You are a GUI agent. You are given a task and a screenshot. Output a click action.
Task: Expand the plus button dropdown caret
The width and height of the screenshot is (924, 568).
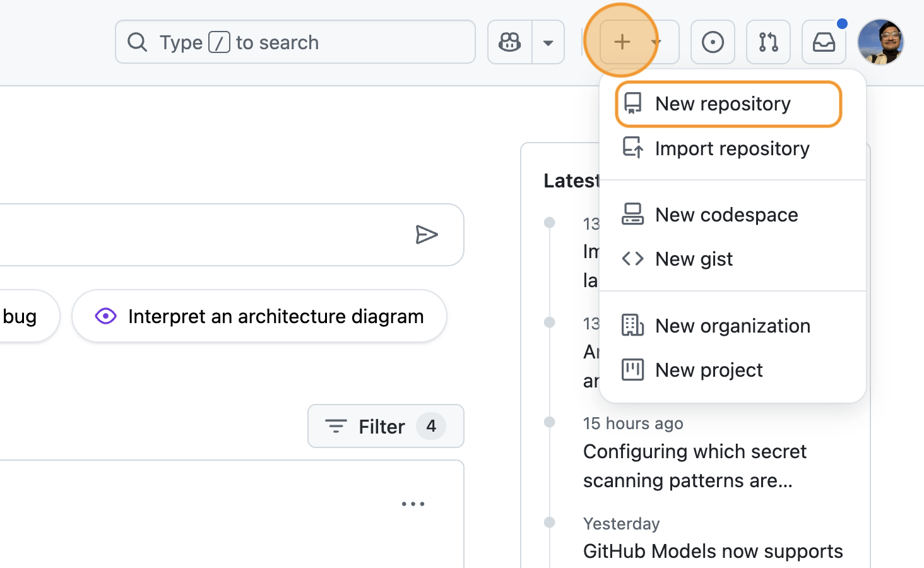[656, 42]
